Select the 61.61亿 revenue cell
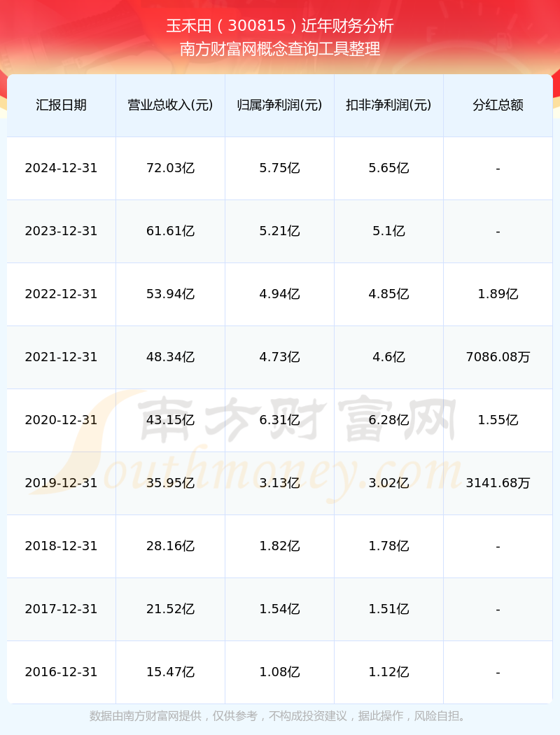The width and height of the screenshot is (560, 735). click(171, 232)
